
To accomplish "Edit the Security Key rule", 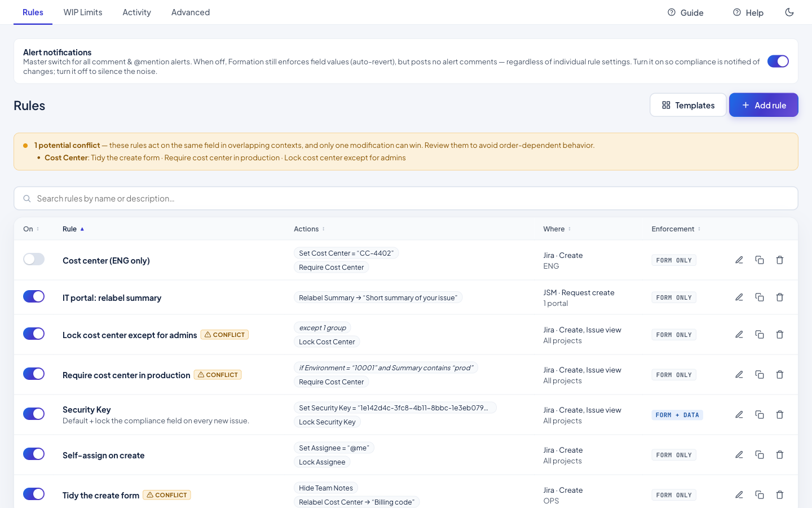I will tap(739, 415).
